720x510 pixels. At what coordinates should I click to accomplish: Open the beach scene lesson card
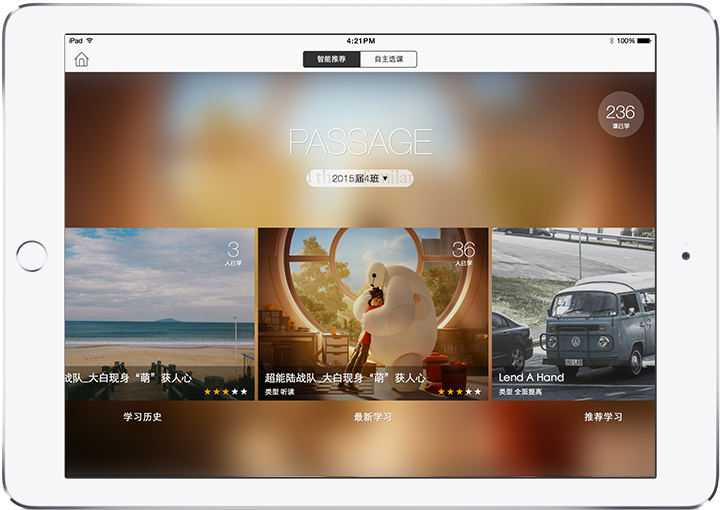click(x=159, y=314)
